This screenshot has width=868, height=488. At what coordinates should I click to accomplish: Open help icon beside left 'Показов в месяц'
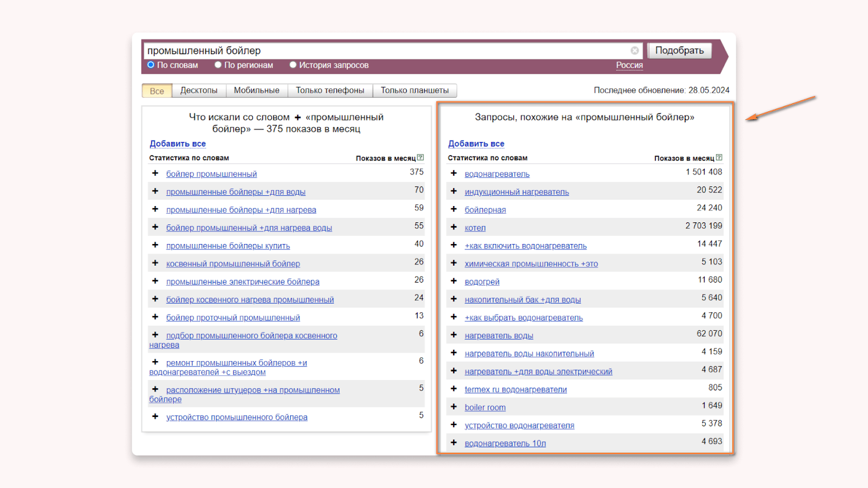pyautogui.click(x=420, y=158)
